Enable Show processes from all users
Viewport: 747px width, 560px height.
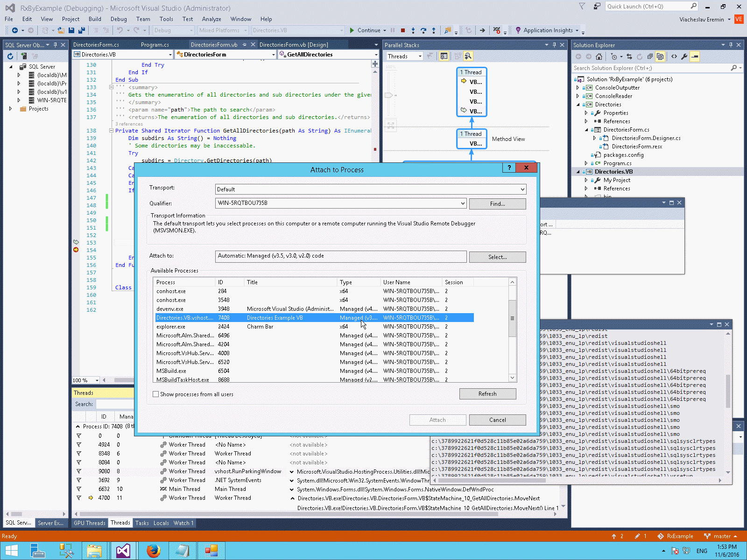[x=156, y=394]
